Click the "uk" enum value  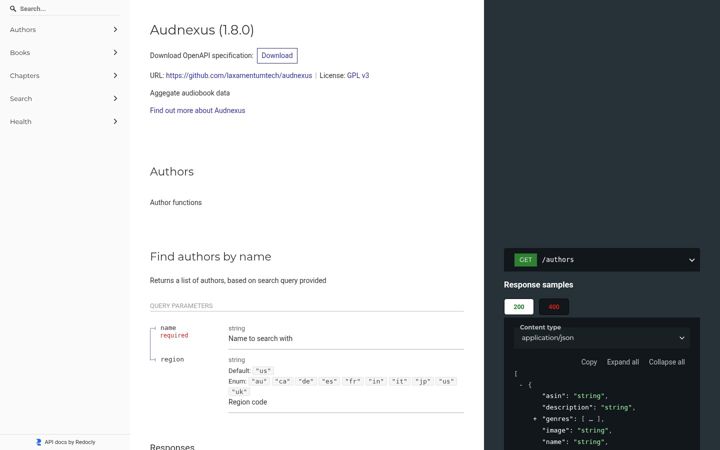click(239, 392)
